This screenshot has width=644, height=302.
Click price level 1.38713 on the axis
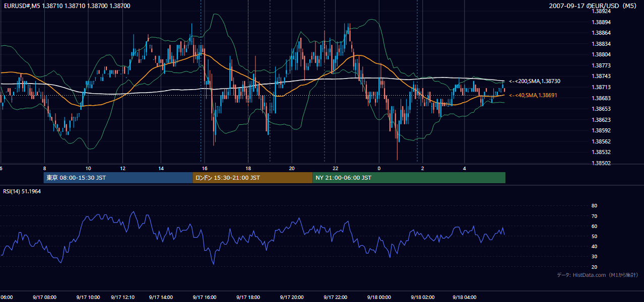(602, 87)
